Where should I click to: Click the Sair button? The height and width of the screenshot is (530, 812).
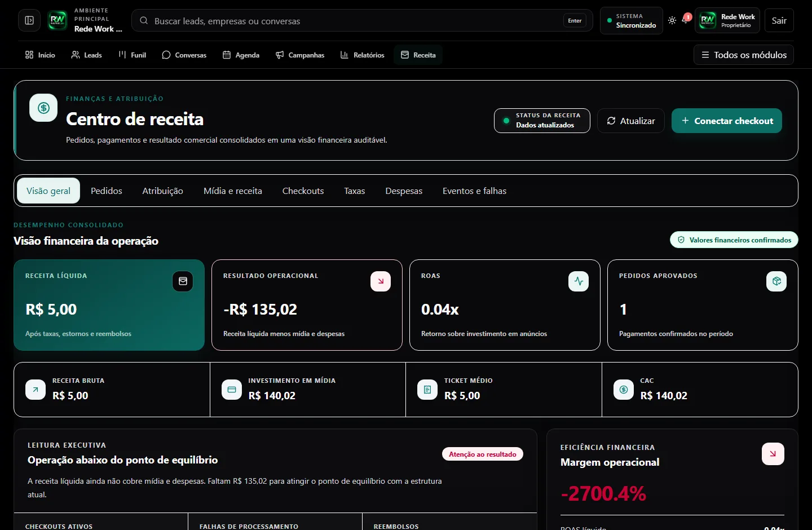tap(779, 20)
